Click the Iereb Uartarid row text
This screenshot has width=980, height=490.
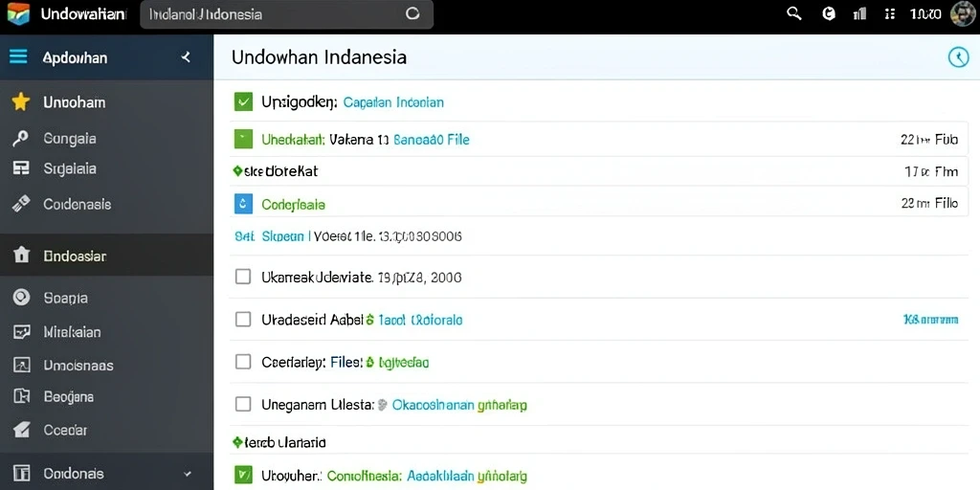coord(285,443)
